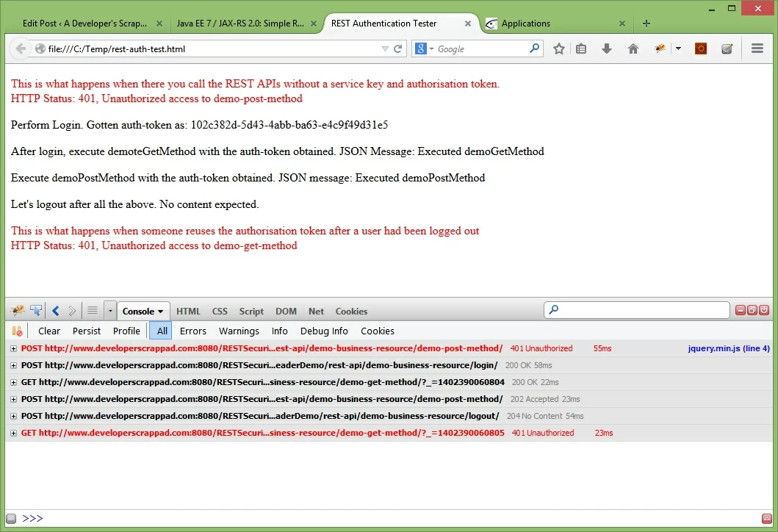Switch to Edit Post Developer's Scrap tab
Image resolution: width=778 pixels, height=532 pixels.
pos(84,24)
